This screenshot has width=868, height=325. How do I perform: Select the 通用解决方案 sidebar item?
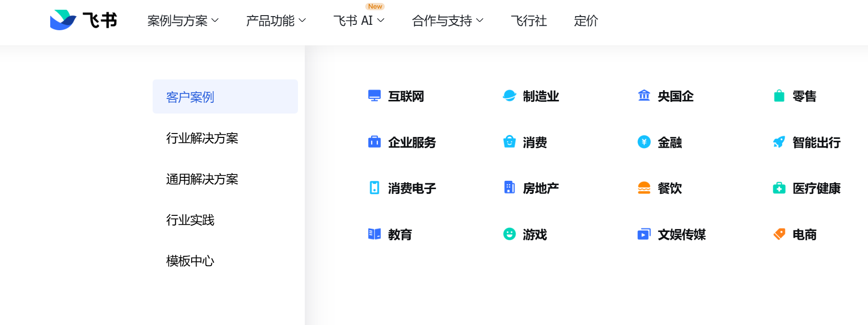click(x=202, y=179)
